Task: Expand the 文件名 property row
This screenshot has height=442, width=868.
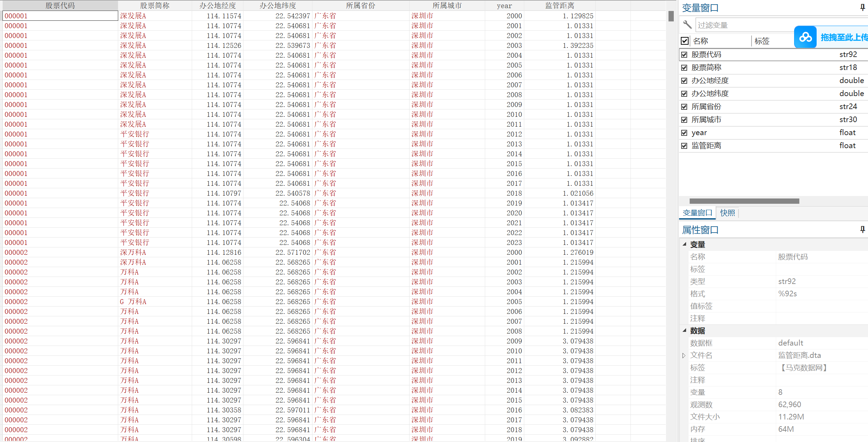Action: [x=684, y=355]
